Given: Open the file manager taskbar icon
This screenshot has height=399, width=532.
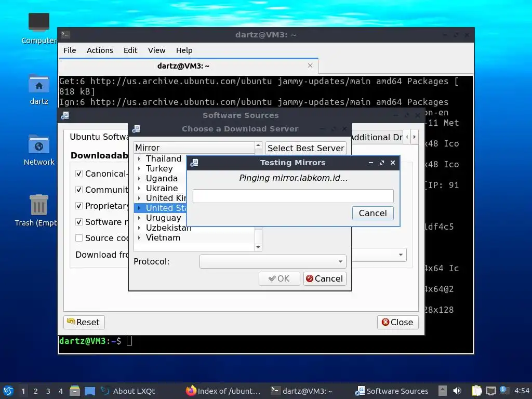Looking at the screenshot, I should click(75, 391).
